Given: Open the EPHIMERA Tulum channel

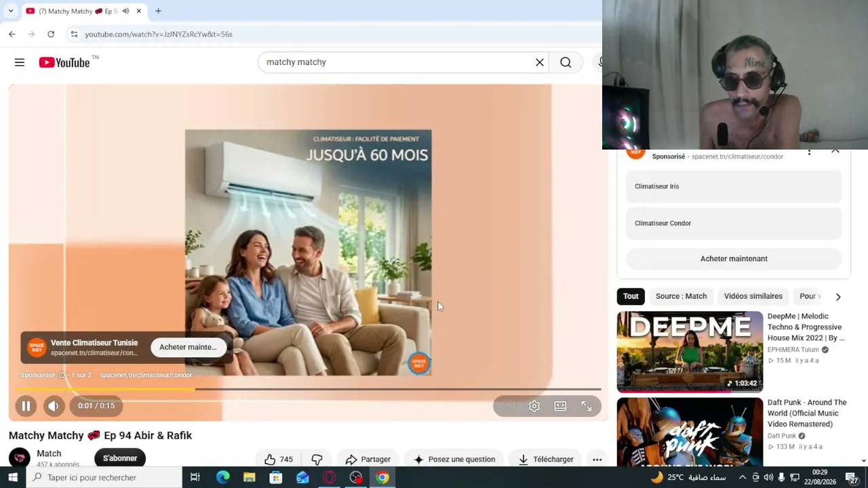Looking at the screenshot, I should (x=793, y=350).
